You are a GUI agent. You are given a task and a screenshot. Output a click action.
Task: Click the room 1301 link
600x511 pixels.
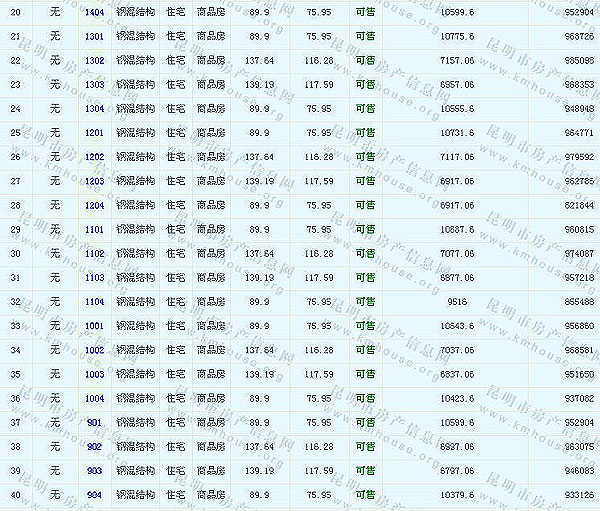coord(95,36)
